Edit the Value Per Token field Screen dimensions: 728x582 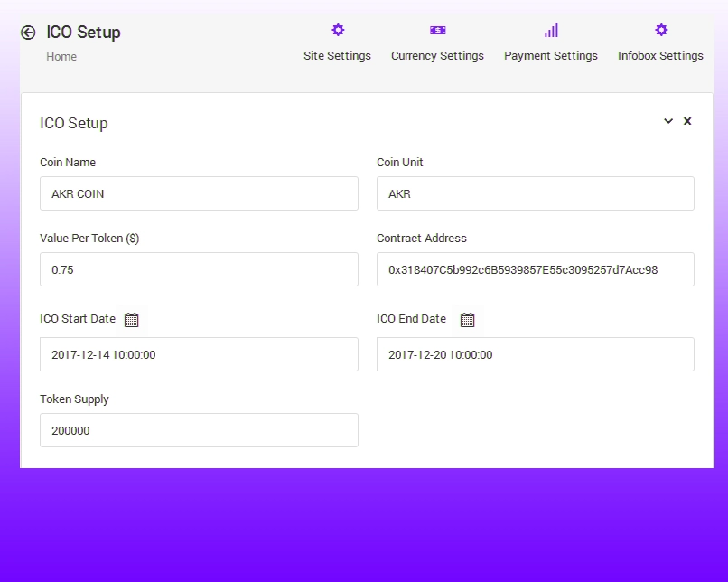(199, 269)
